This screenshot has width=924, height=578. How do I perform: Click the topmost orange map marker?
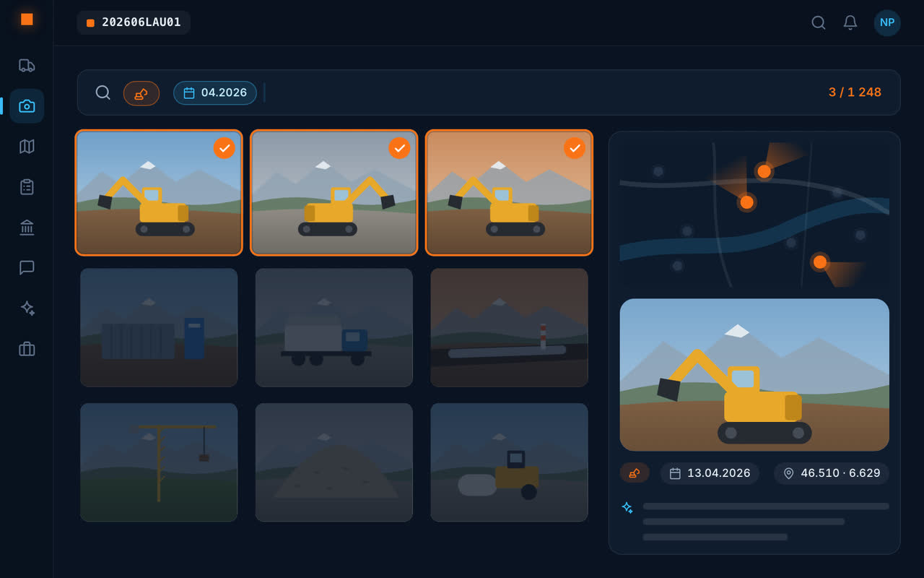pos(764,171)
